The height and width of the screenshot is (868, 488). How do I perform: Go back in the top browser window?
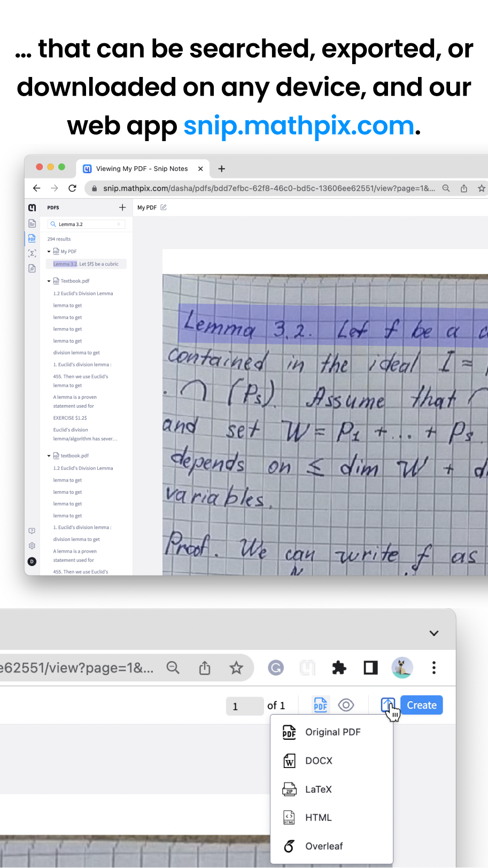[x=36, y=188]
